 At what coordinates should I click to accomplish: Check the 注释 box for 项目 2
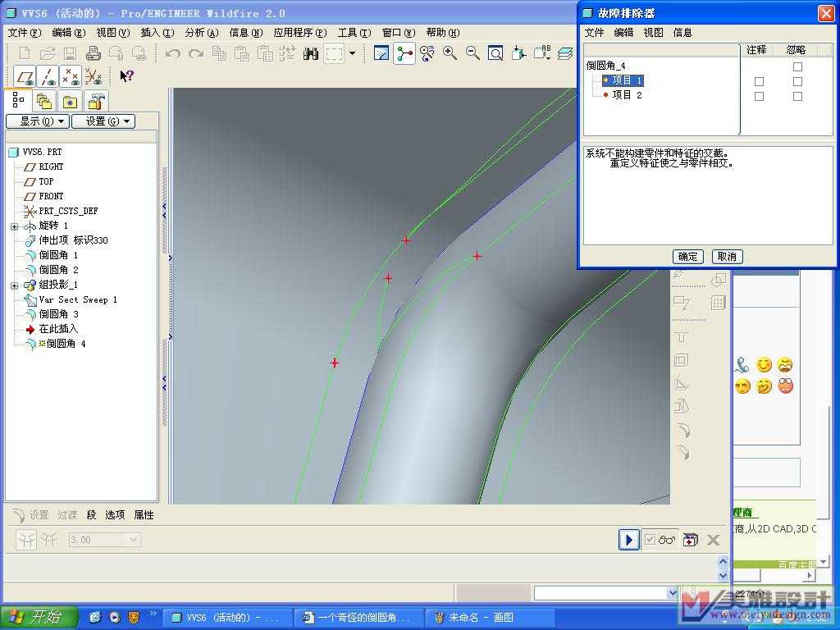pos(759,96)
